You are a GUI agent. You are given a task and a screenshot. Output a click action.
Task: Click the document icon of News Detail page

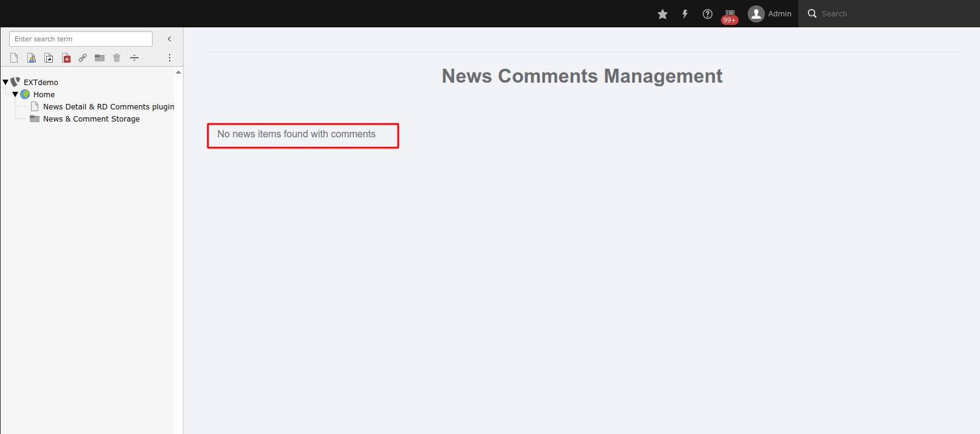tap(35, 106)
